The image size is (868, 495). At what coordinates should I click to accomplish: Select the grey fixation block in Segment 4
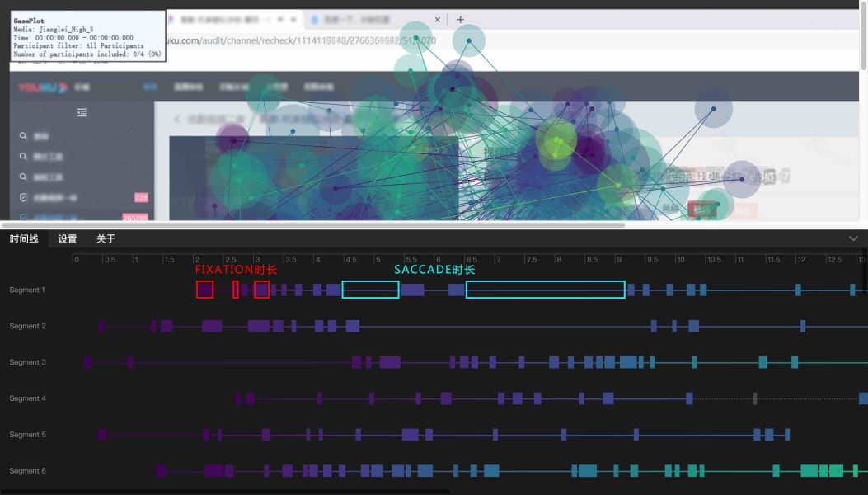pyautogui.click(x=754, y=398)
